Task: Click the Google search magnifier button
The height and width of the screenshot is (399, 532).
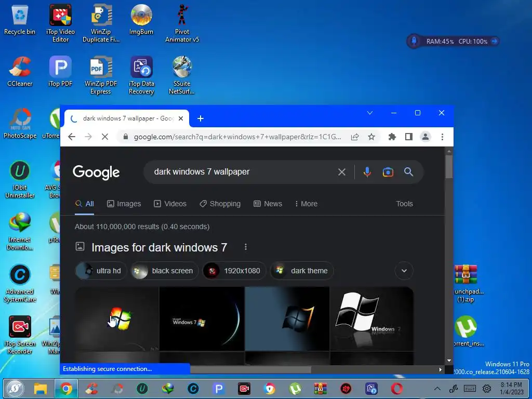Action: click(408, 172)
